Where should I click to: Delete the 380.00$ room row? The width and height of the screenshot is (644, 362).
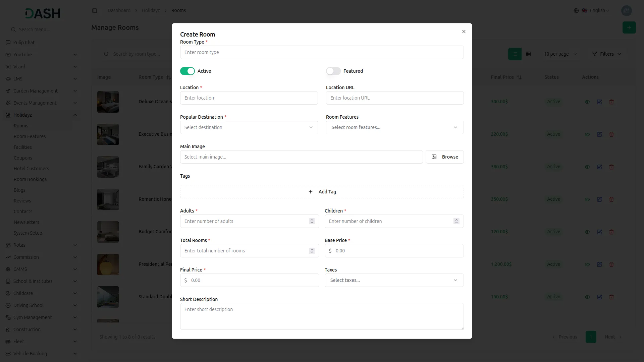(611, 167)
